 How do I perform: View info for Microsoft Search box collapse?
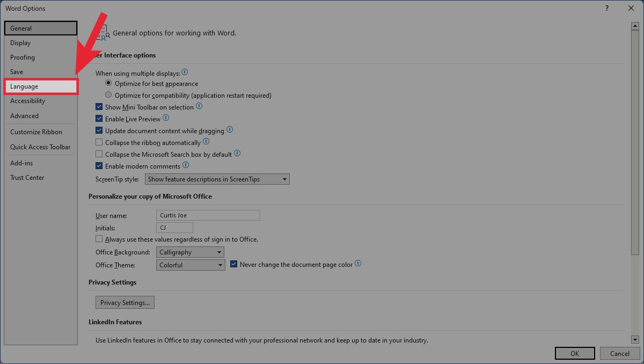pos(237,154)
